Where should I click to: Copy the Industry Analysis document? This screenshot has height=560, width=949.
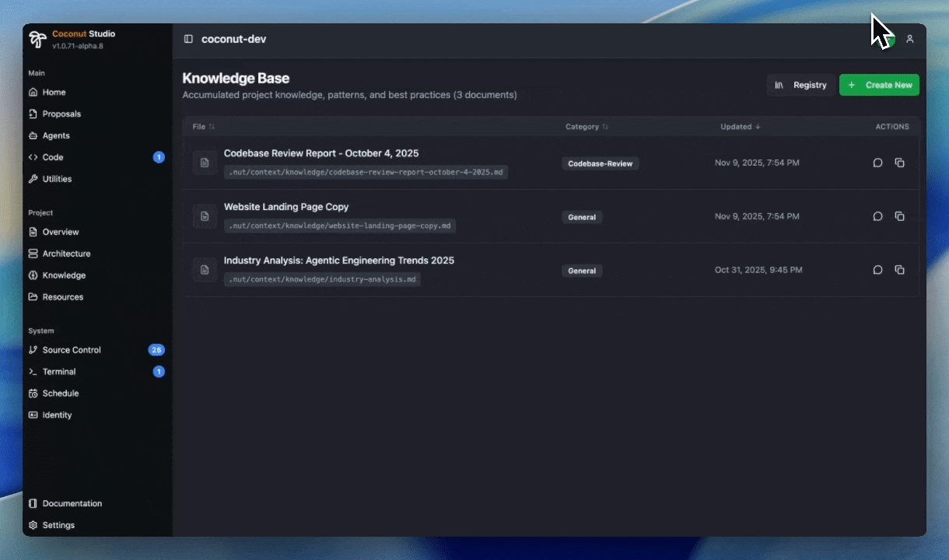pyautogui.click(x=899, y=270)
